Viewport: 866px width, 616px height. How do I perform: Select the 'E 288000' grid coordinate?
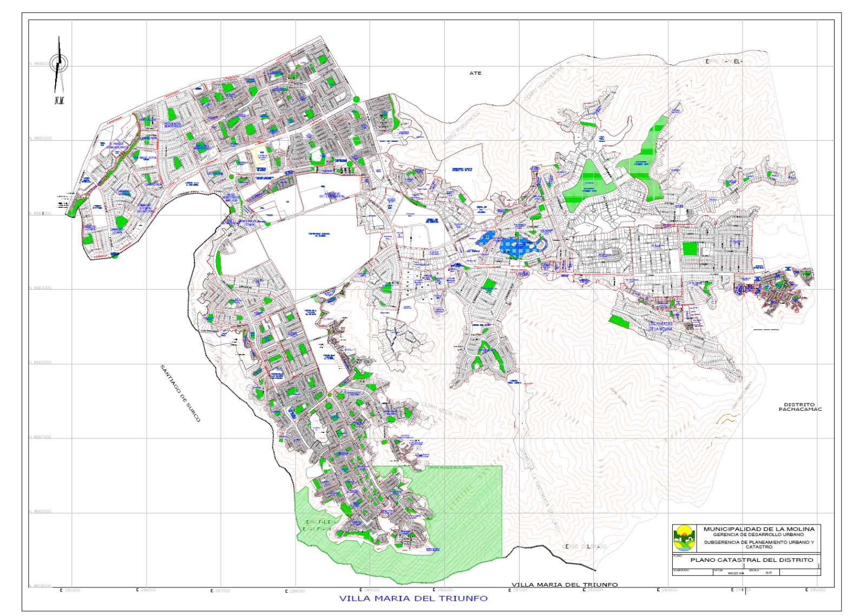[x=295, y=591]
